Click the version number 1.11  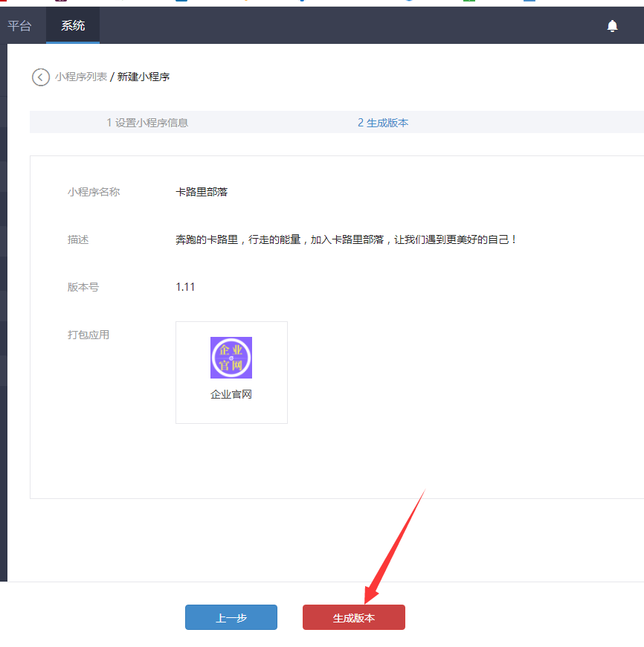point(185,287)
